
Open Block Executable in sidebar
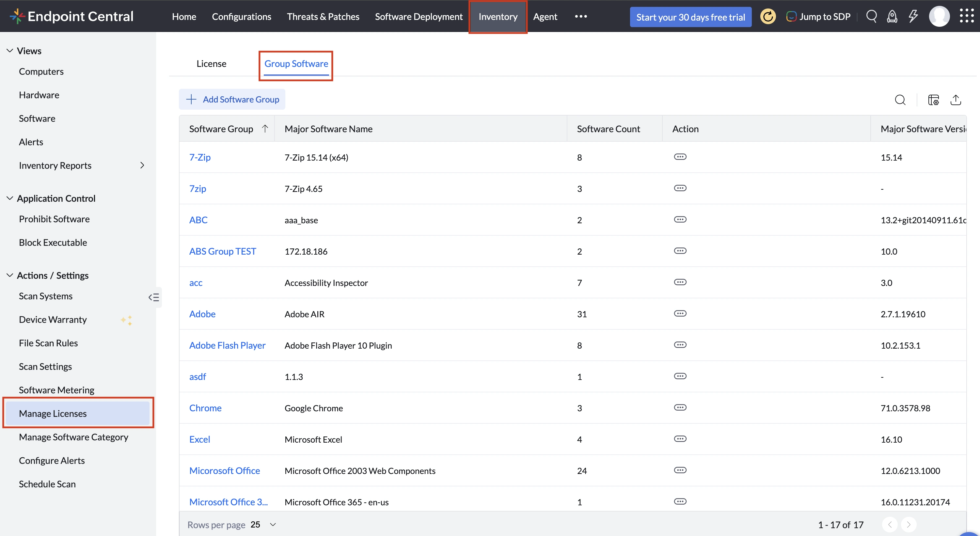click(x=53, y=242)
